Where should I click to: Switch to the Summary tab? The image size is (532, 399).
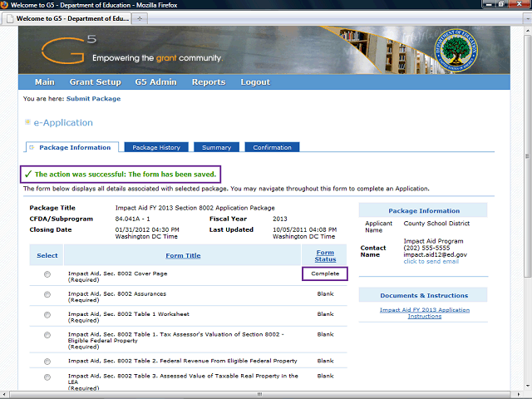(x=216, y=147)
